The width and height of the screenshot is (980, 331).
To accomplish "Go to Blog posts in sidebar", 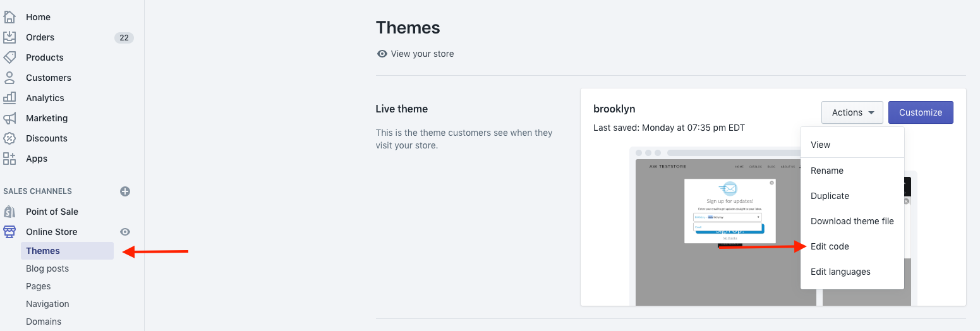I will [47, 268].
